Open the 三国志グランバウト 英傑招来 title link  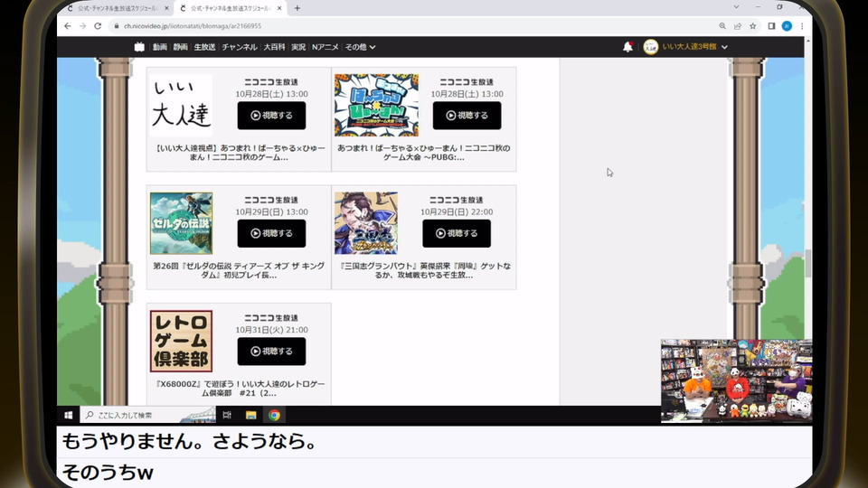pyautogui.click(x=423, y=270)
